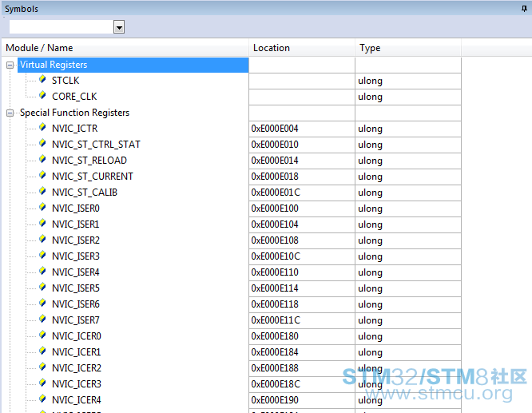Click the NVIC_ISER1 symbol icon
The height and width of the screenshot is (413, 532).
42,223
